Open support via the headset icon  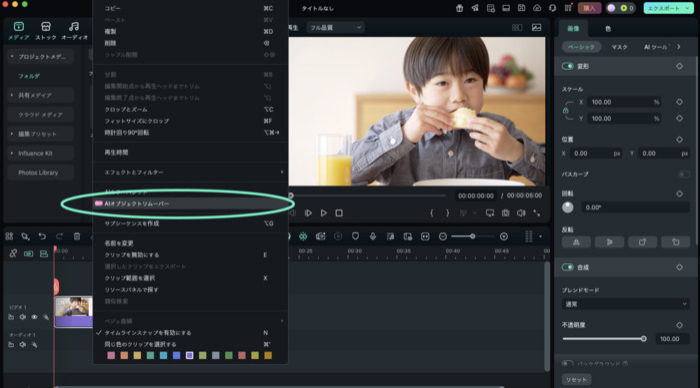[x=552, y=8]
